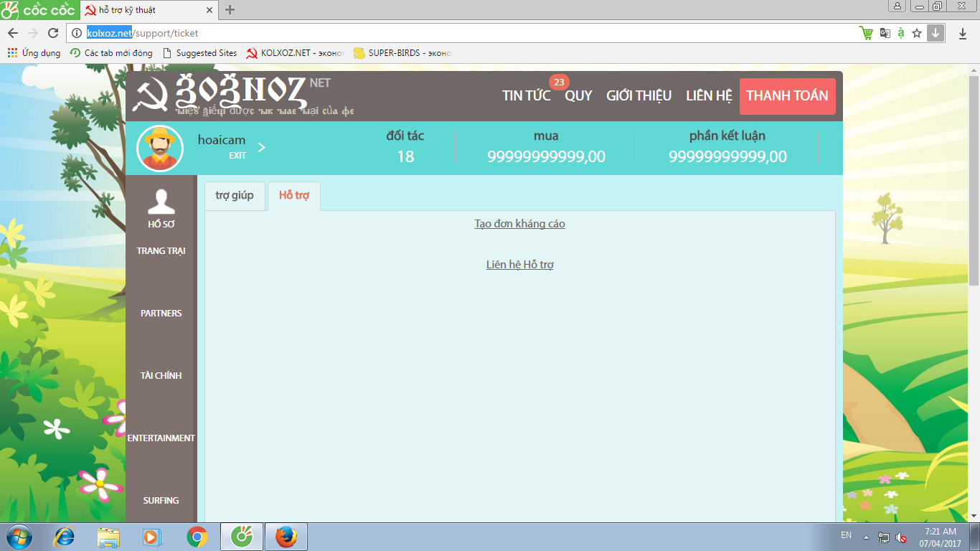Click the 'đối tác' count 18
Screen dimensions: 980x551
pos(405,156)
